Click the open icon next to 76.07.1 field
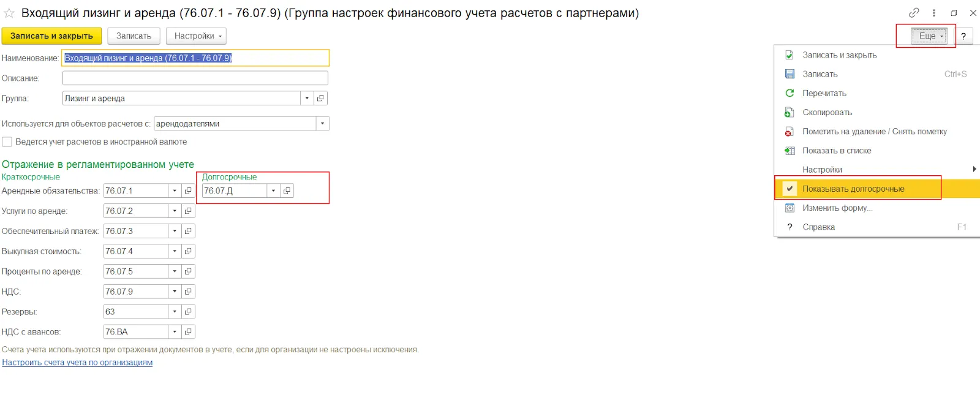Image resolution: width=980 pixels, height=419 pixels. coord(188,191)
